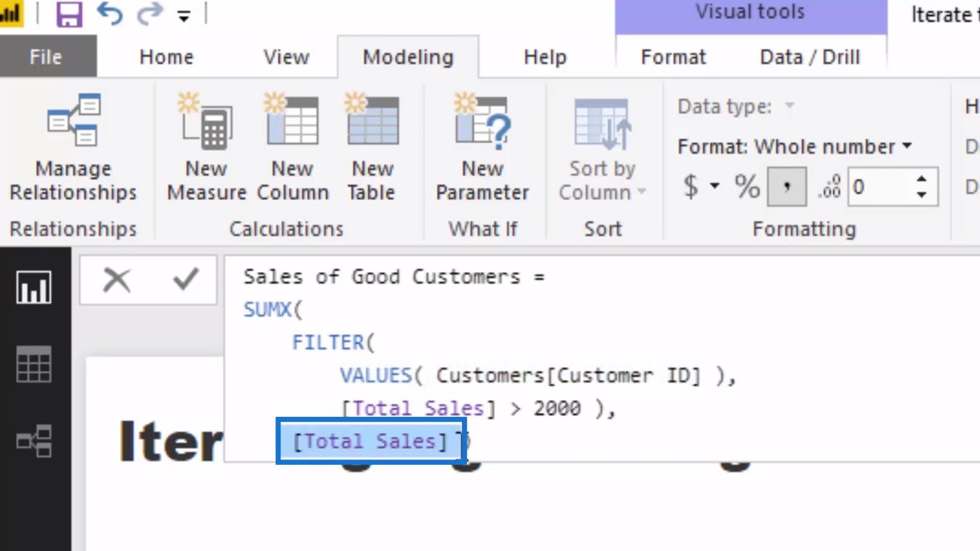Switch to Report view in sidebar
Viewport: 980px width, 551px height.
(x=34, y=287)
